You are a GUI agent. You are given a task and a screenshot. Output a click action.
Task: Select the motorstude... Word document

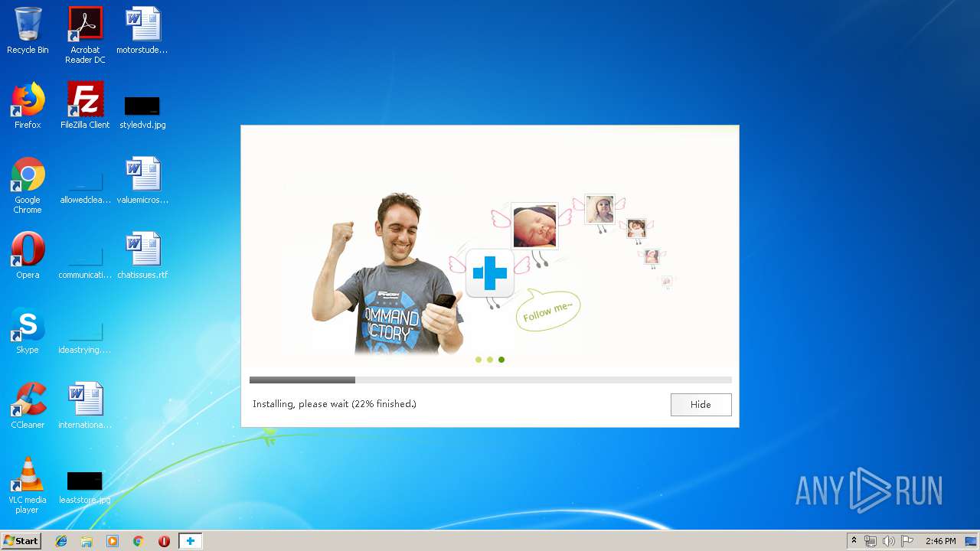(x=142, y=31)
